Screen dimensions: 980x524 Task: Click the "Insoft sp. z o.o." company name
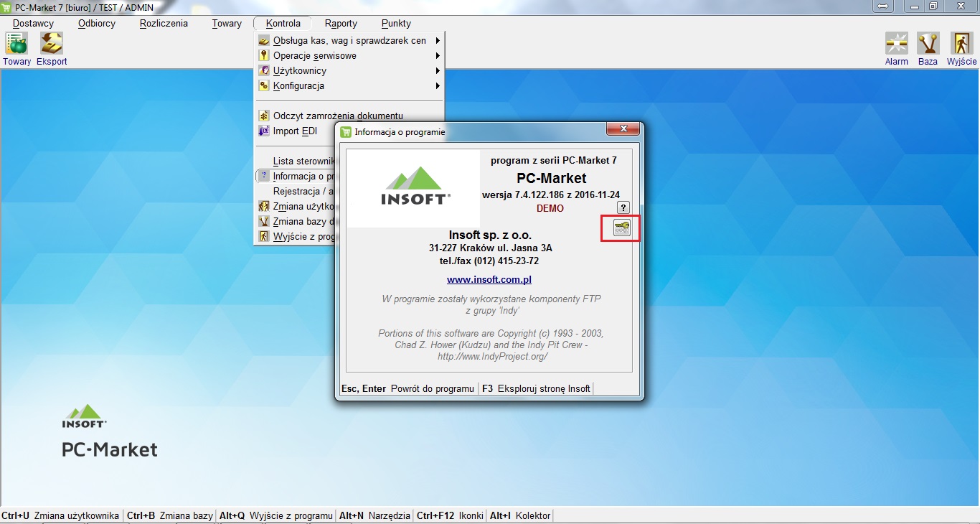490,235
